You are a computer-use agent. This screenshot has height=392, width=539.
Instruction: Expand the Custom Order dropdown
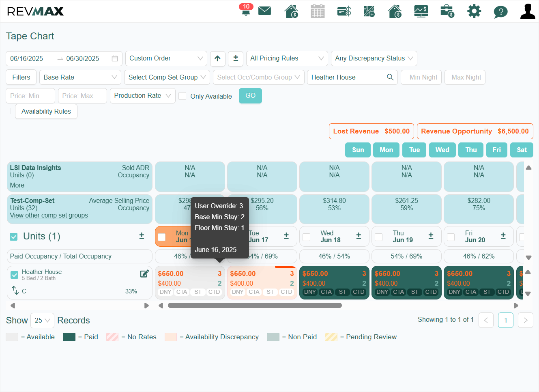(x=166, y=58)
